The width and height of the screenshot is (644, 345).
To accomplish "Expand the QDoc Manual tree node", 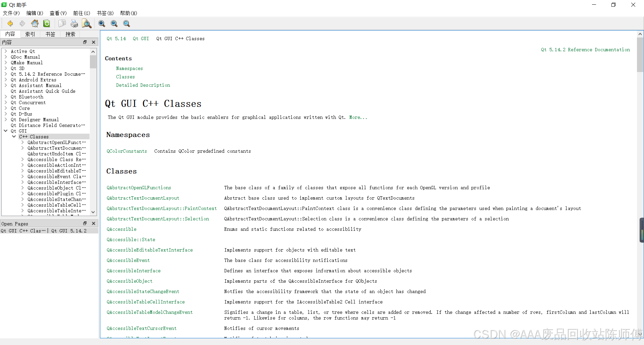I will coord(6,57).
